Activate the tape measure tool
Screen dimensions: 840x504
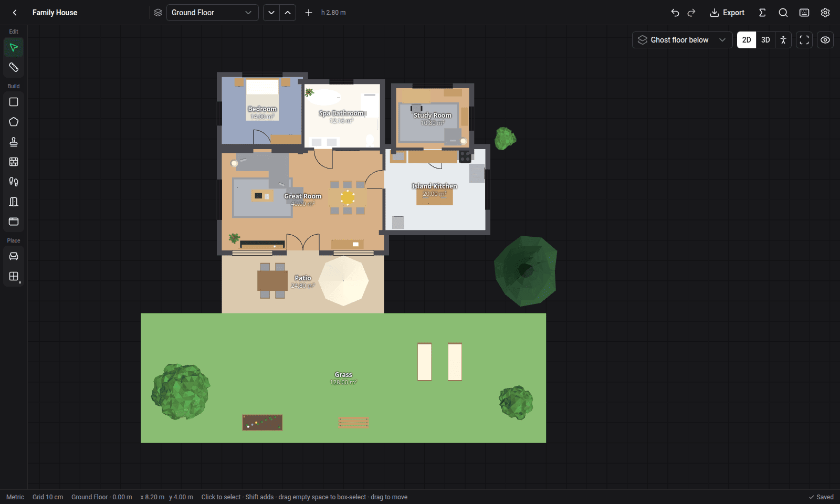point(14,67)
